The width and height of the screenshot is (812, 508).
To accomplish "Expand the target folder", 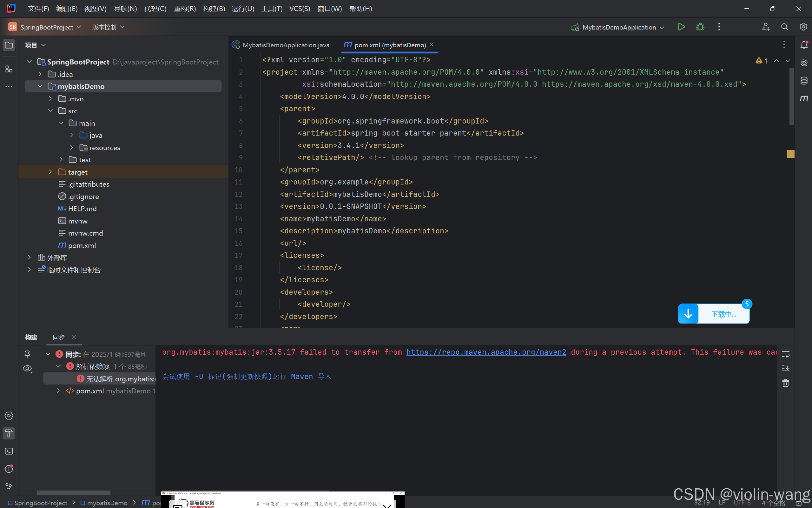I will 50,172.
